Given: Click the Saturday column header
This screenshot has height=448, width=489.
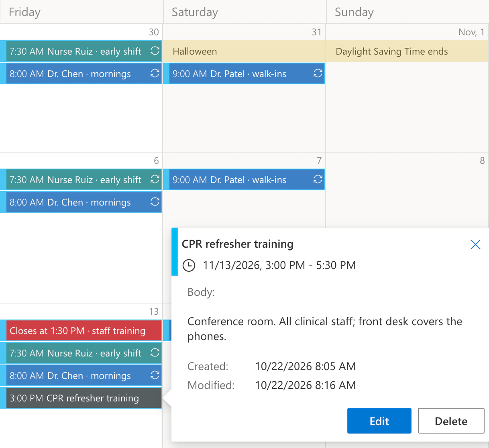Looking at the screenshot, I should click(x=244, y=12).
